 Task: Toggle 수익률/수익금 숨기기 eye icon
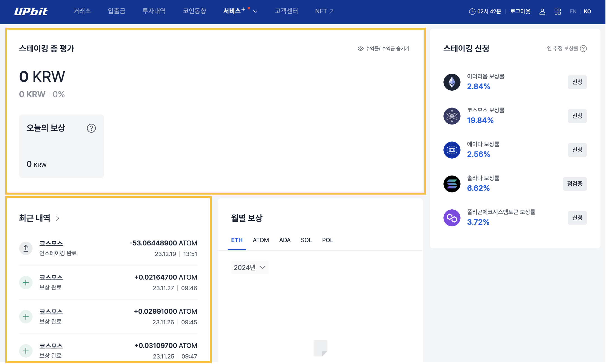(x=360, y=49)
